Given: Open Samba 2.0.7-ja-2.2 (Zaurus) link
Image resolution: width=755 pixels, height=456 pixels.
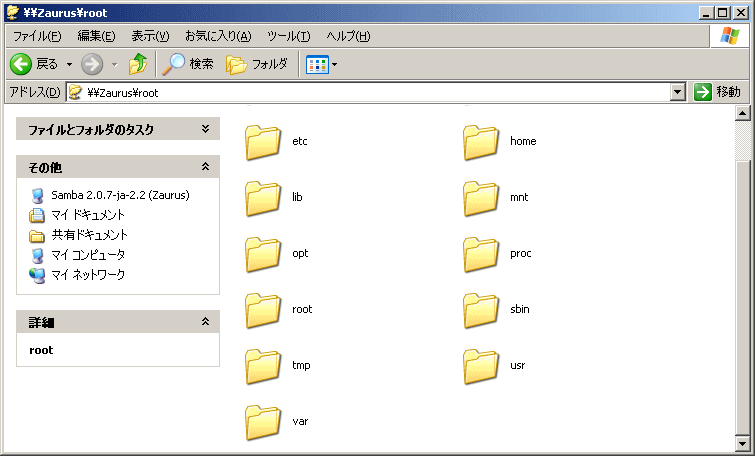Looking at the screenshot, I should pyautogui.click(x=120, y=195).
